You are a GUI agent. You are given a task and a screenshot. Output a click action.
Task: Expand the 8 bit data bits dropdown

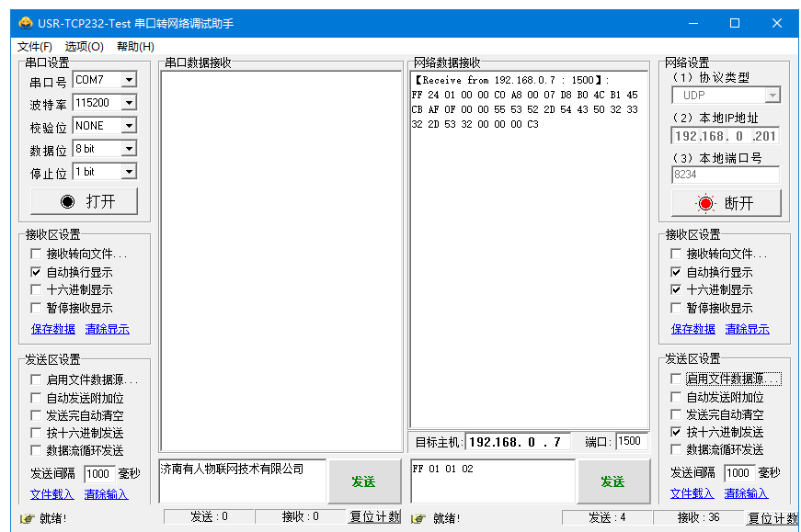129,149
